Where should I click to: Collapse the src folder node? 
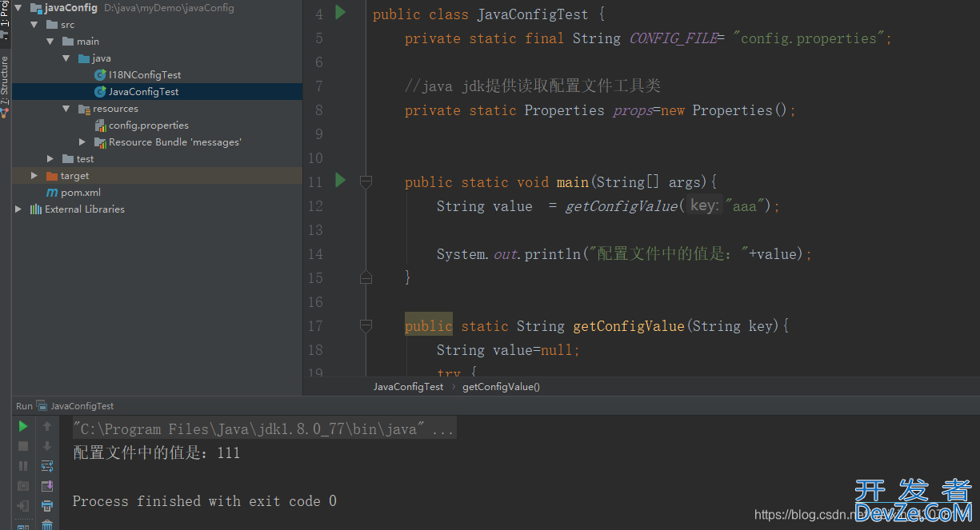[x=34, y=25]
